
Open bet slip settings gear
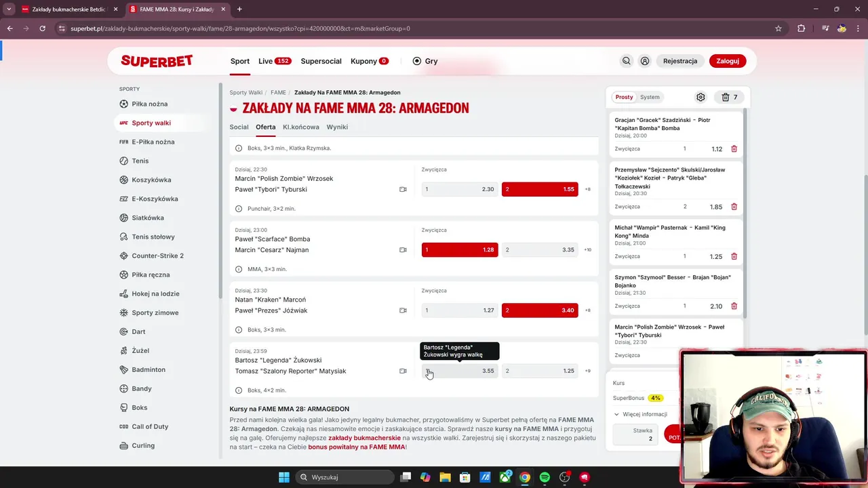click(x=701, y=97)
